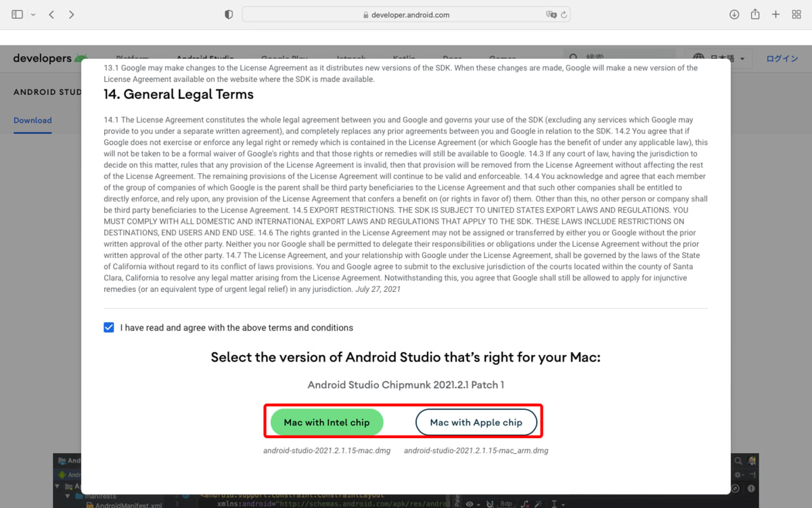The height and width of the screenshot is (508, 812).
Task: Click the android-studio-2021.2.1.15-mac_arm.dmg filename
Action: coord(476,450)
